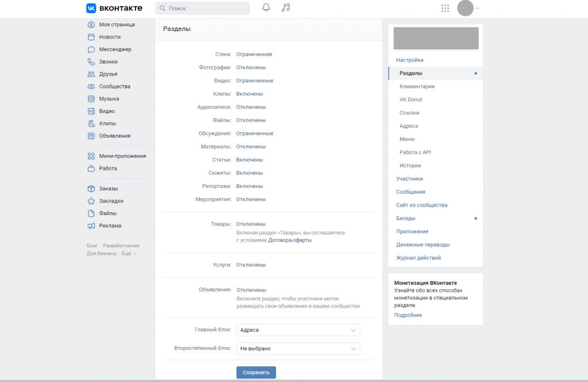Click the Моя страница sidebar icon
This screenshot has height=382, width=588.
click(x=91, y=25)
